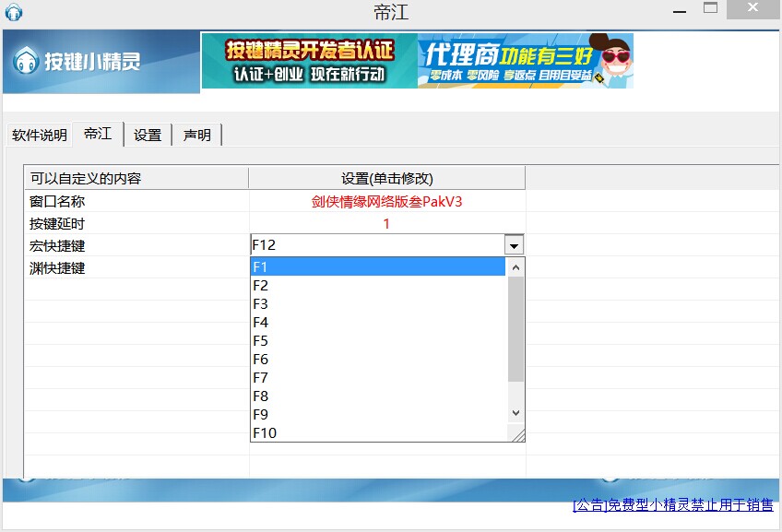Click the list resize grip corner
Image resolution: width=782 pixels, height=532 pixels.
point(517,434)
